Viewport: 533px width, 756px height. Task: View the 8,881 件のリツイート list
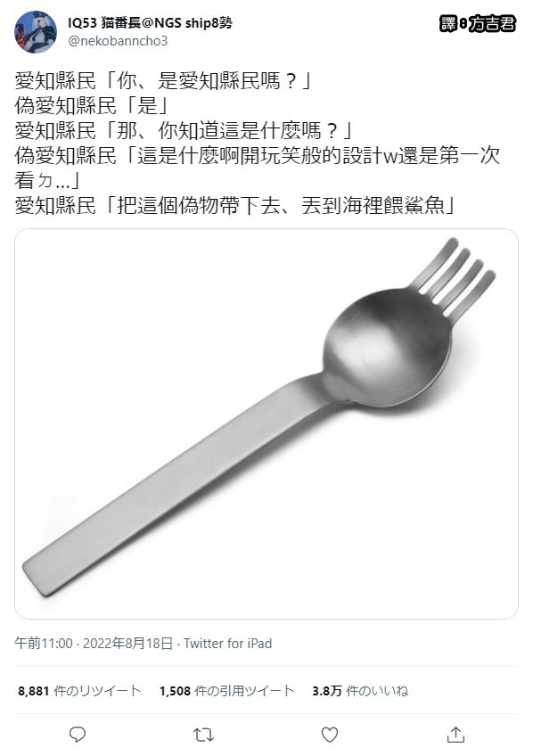tap(79, 691)
